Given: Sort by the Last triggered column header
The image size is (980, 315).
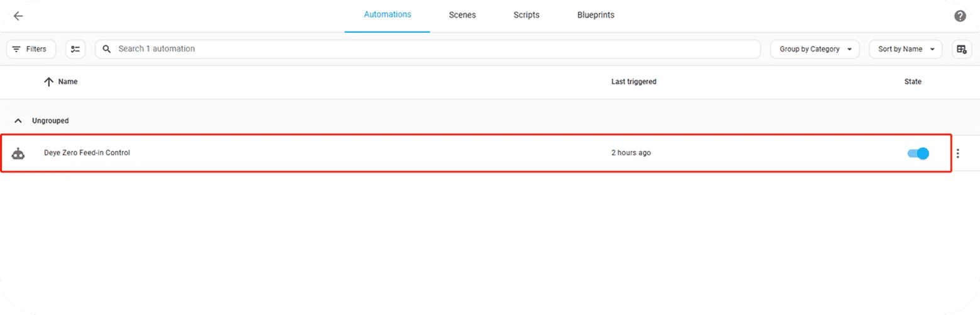Looking at the screenshot, I should (x=633, y=82).
